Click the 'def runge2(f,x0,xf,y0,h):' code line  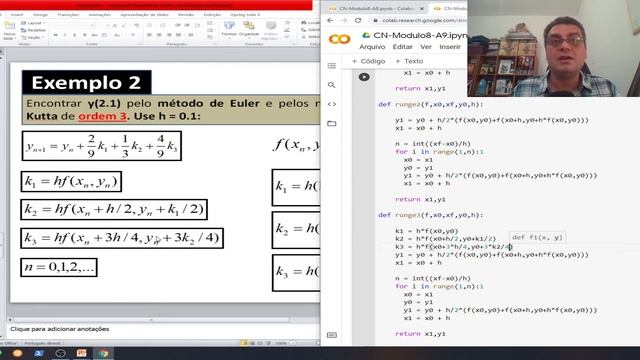(x=431, y=104)
